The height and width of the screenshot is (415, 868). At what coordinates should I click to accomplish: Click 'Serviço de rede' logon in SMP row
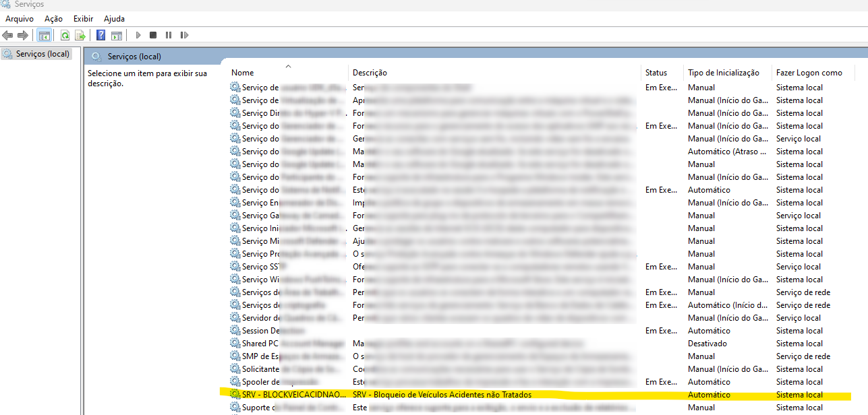point(803,356)
